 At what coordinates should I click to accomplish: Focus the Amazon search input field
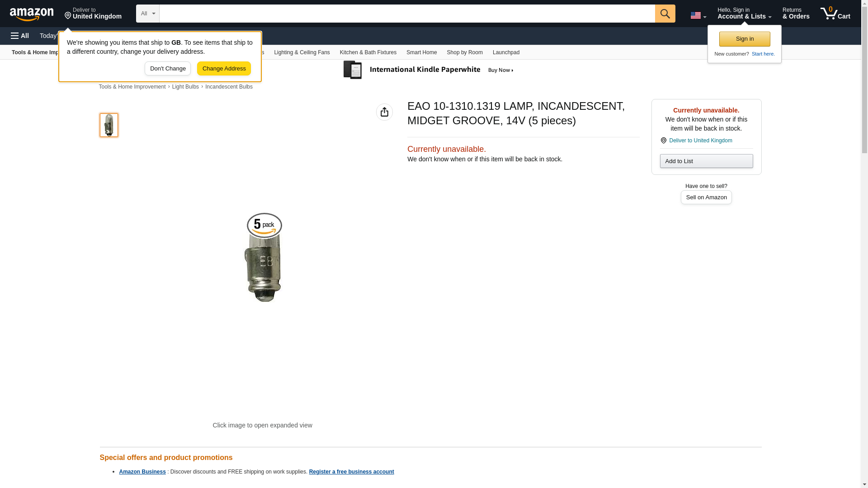click(x=407, y=14)
